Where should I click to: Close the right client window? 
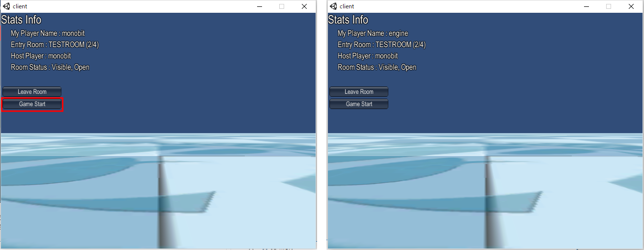(x=631, y=6)
